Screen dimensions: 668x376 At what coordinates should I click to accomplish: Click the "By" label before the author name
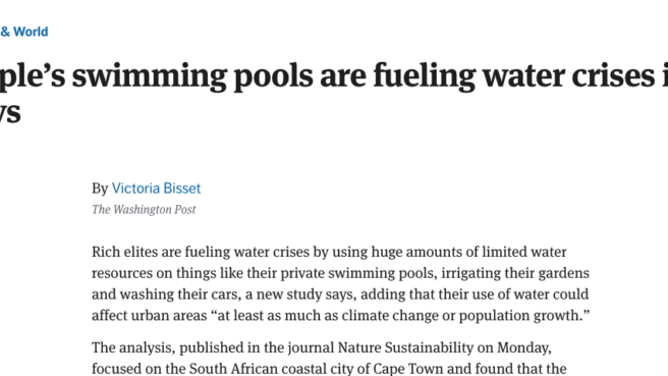(x=100, y=189)
